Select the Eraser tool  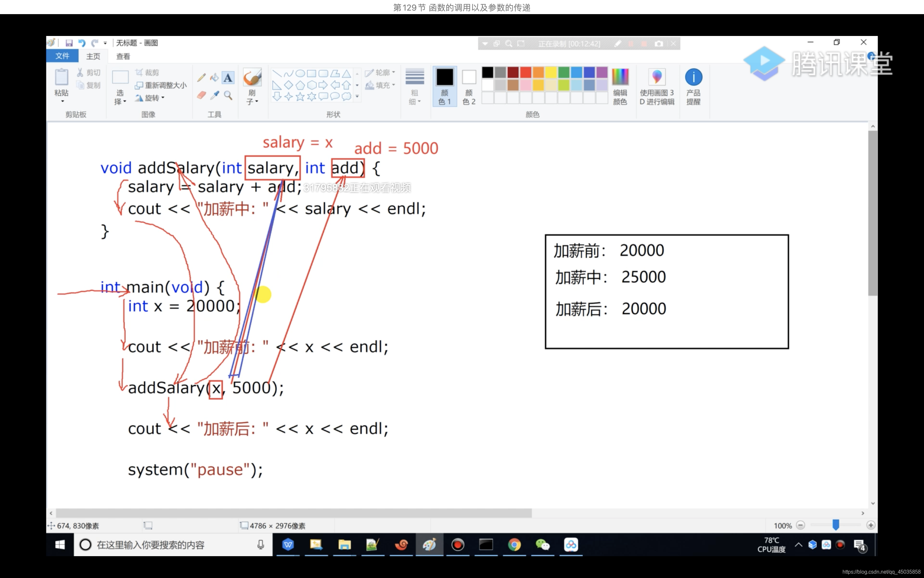pyautogui.click(x=201, y=95)
